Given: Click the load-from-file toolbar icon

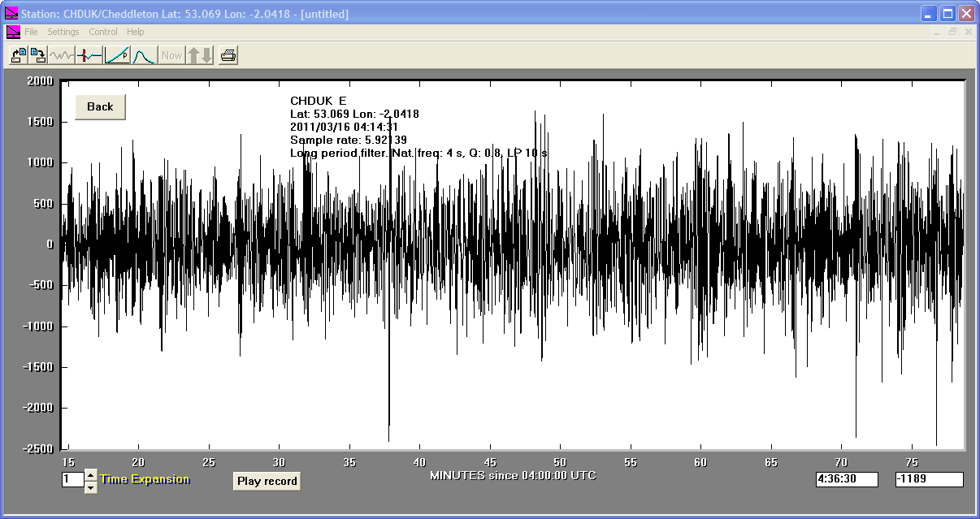Looking at the screenshot, I should point(18,55).
